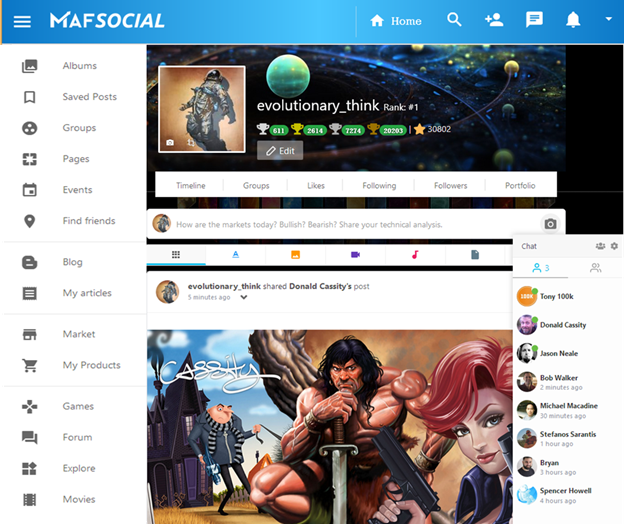Viewport: 624px width, 524px height.
Task: Open Donald Cassity's name link in post header
Action: click(320, 286)
